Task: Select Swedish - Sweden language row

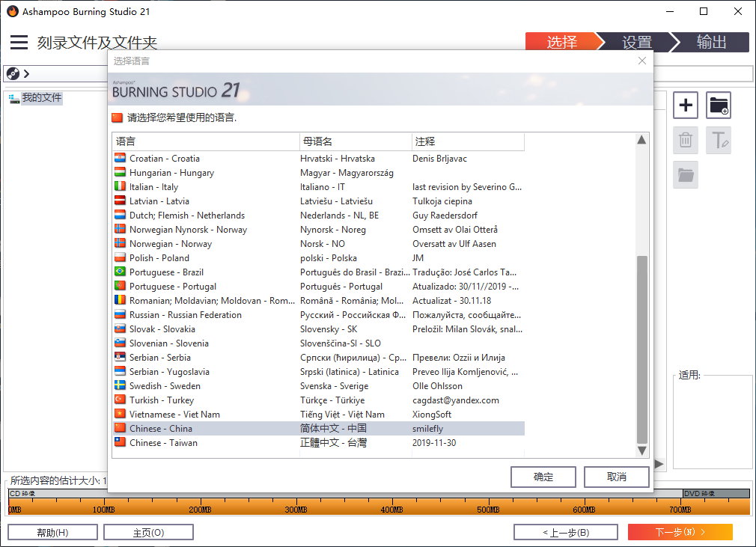Action: point(319,386)
